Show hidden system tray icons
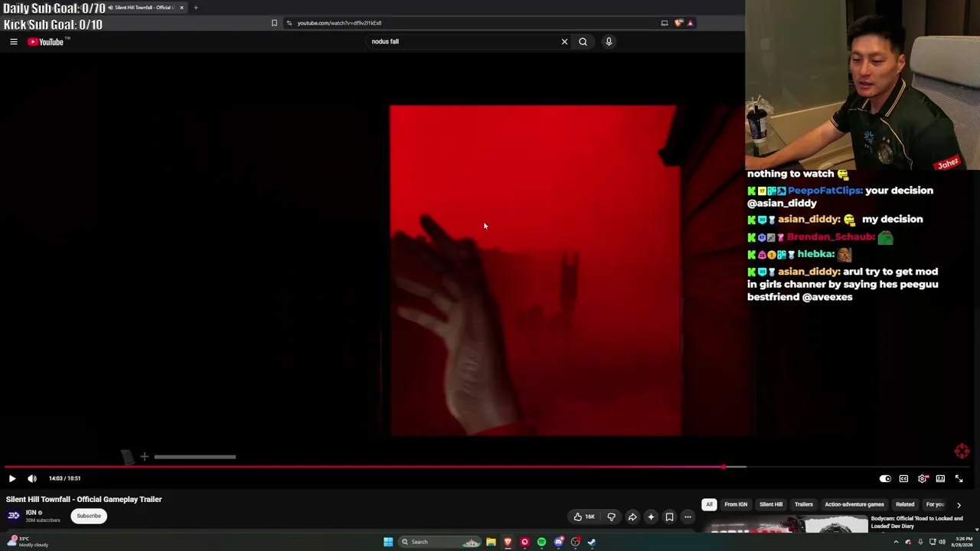Image resolution: width=980 pixels, height=551 pixels. click(x=896, y=542)
